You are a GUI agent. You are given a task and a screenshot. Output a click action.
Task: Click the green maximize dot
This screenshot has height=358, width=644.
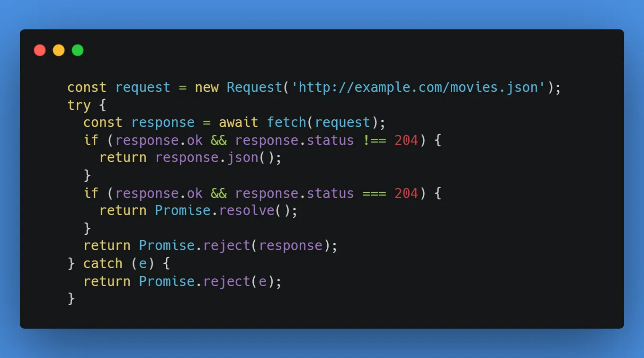point(78,50)
